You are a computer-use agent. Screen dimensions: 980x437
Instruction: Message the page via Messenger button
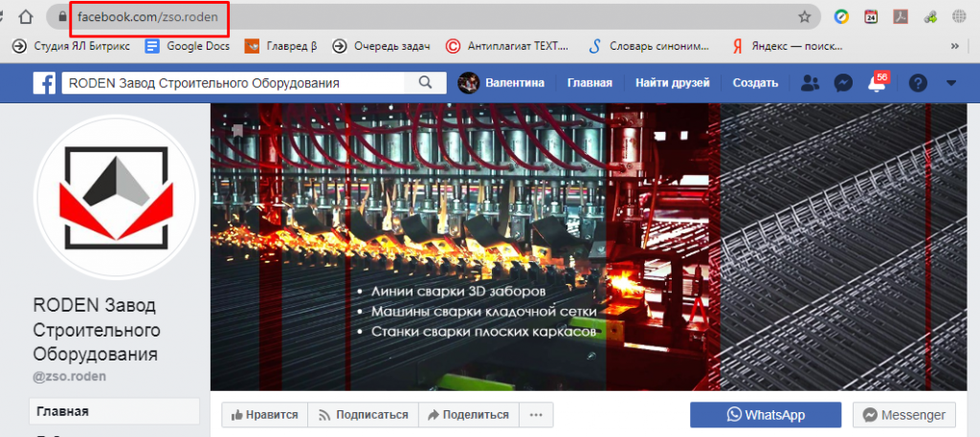tap(903, 415)
